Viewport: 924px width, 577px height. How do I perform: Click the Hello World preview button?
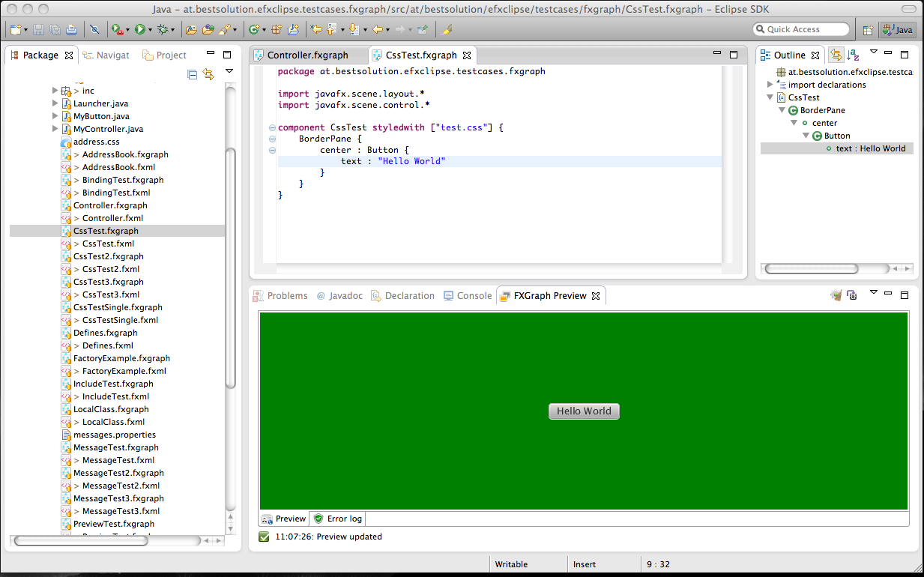tap(584, 411)
